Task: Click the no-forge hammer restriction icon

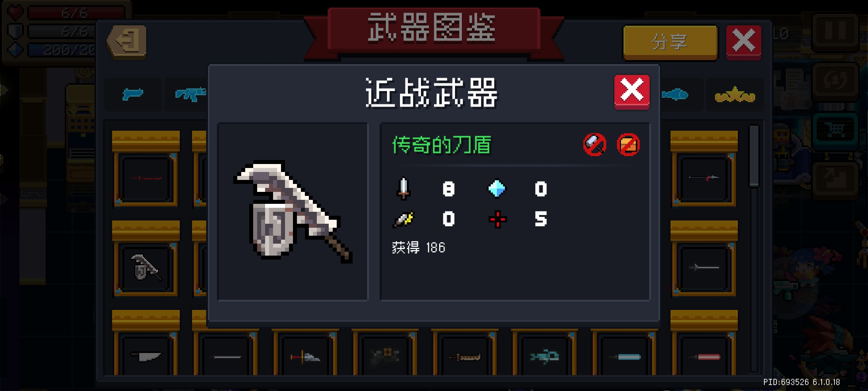Action: [x=595, y=145]
